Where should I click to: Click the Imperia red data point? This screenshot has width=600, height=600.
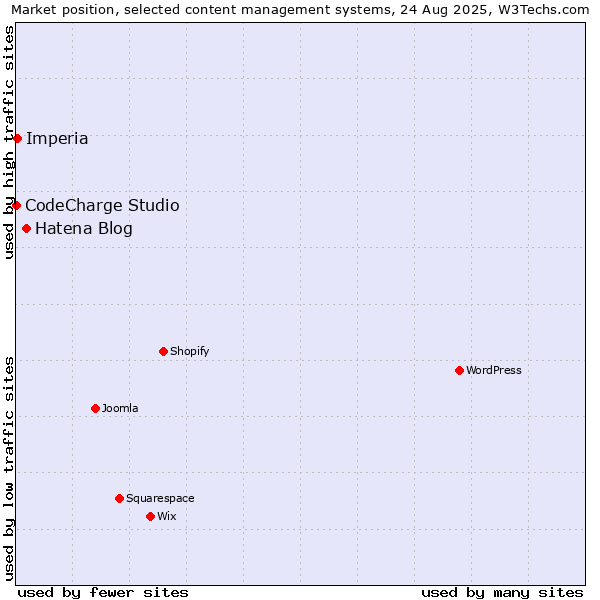tap(17, 138)
